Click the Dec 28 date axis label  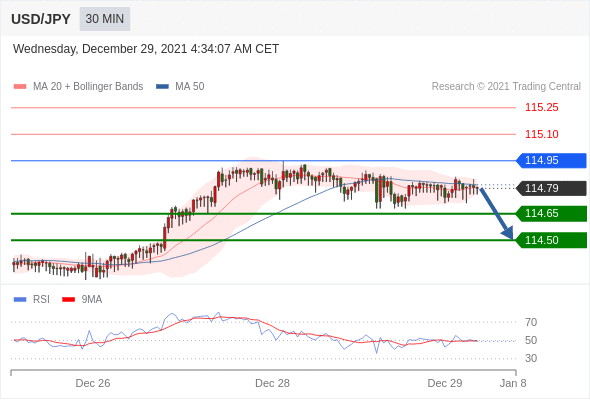point(272,383)
